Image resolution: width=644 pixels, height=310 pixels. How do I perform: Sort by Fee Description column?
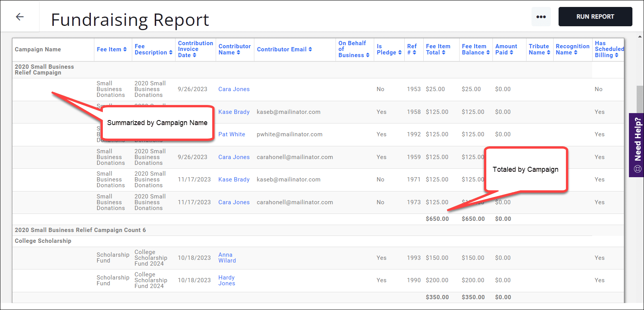click(153, 49)
